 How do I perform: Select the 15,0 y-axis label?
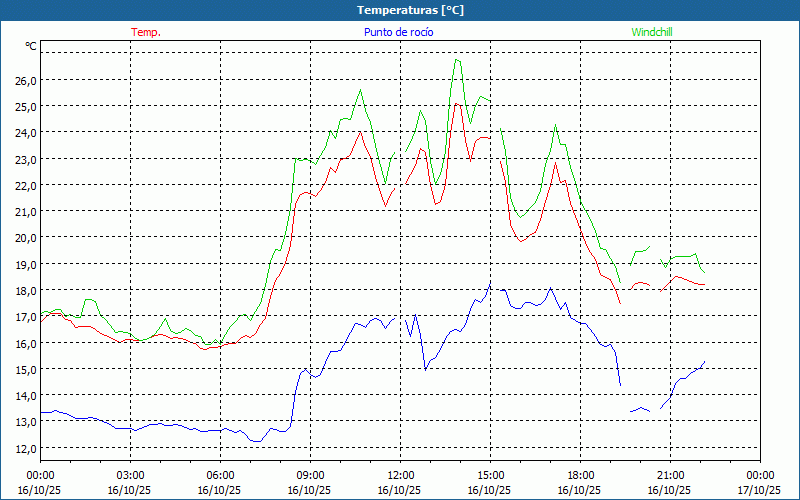point(24,369)
